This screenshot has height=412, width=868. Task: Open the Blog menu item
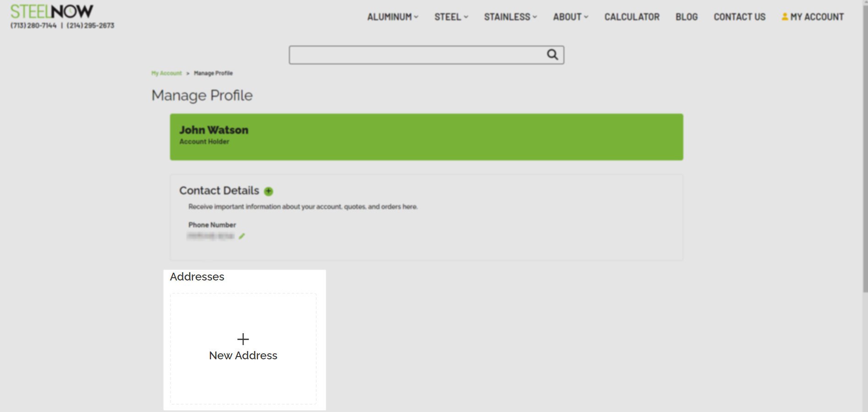tap(686, 17)
